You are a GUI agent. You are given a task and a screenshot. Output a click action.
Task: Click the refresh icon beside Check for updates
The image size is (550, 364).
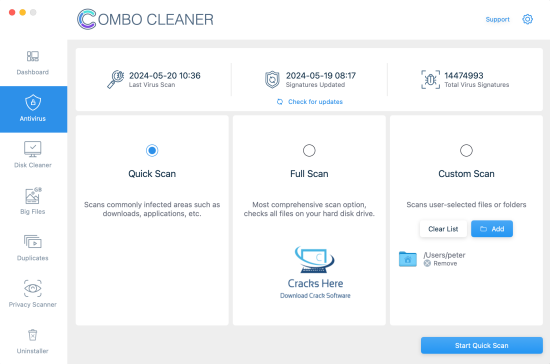click(x=280, y=102)
